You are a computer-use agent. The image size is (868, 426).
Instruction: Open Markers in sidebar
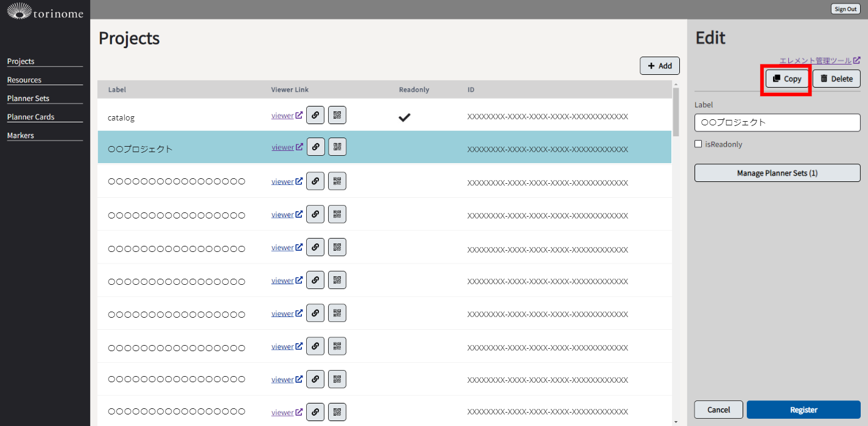(20, 135)
